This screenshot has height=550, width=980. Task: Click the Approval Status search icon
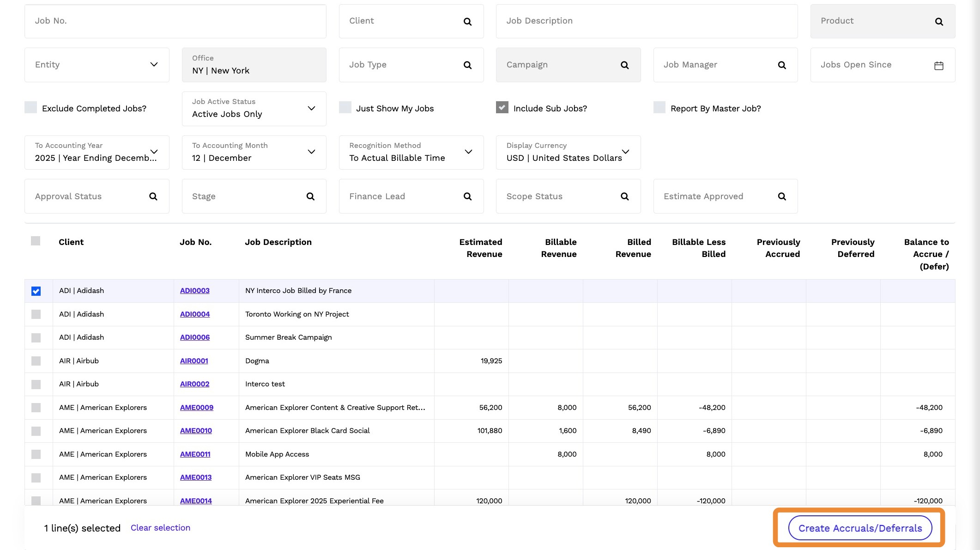pyautogui.click(x=153, y=196)
